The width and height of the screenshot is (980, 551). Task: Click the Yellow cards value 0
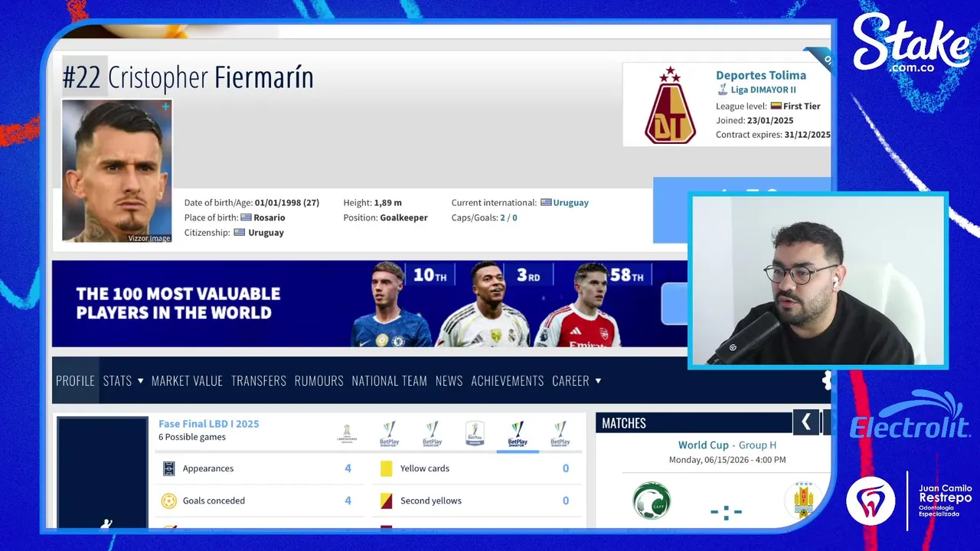point(566,468)
